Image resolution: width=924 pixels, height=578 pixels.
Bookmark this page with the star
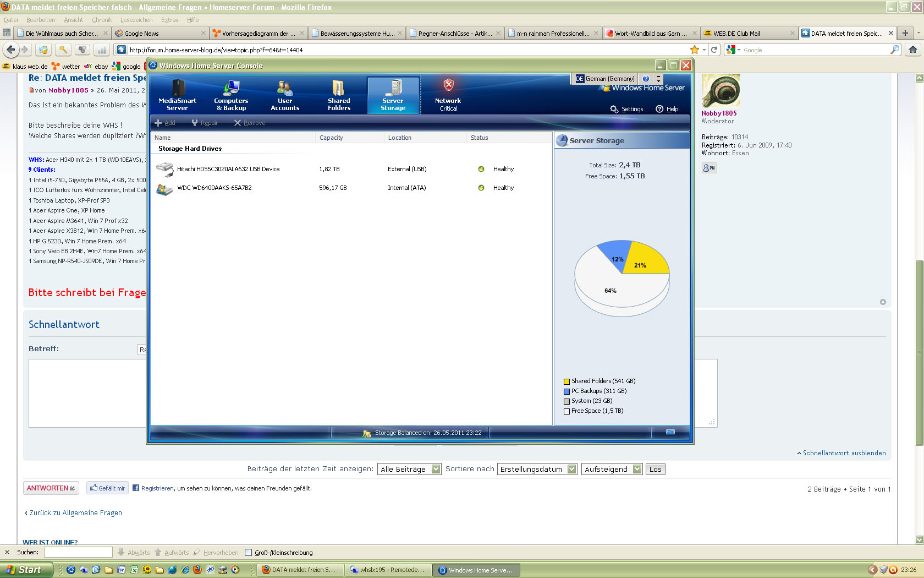[695, 50]
